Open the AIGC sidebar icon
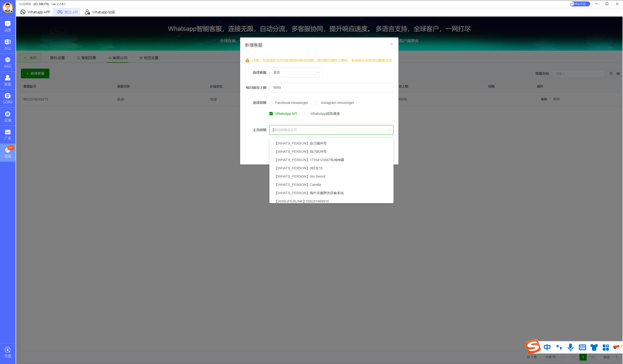 click(8, 62)
